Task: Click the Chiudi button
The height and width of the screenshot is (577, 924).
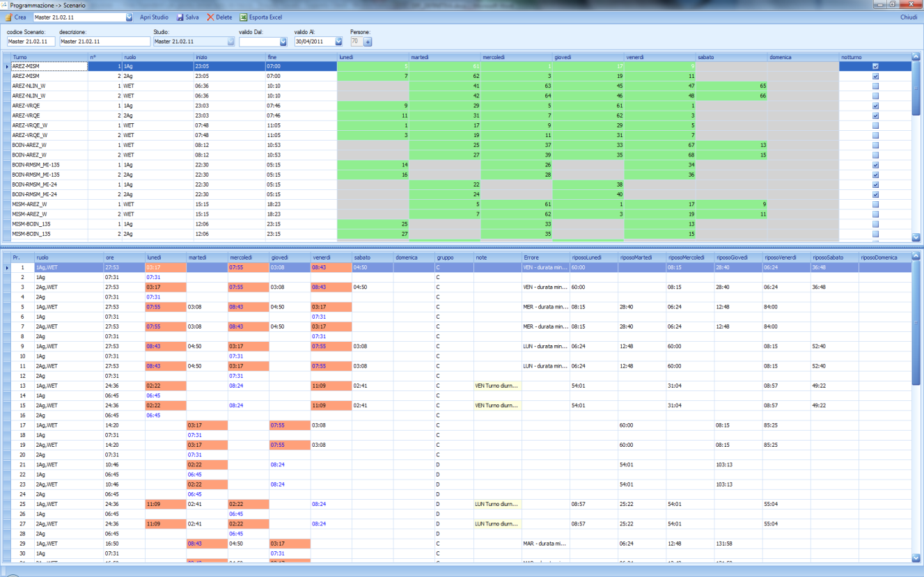Action: click(909, 17)
